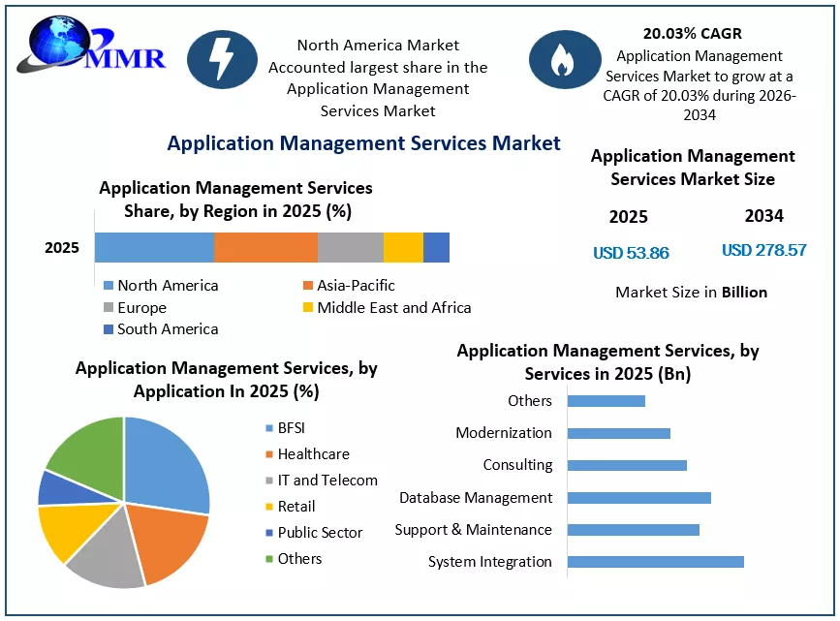Select the blue BFSI pie slice
The image size is (840, 621).
coord(166,466)
